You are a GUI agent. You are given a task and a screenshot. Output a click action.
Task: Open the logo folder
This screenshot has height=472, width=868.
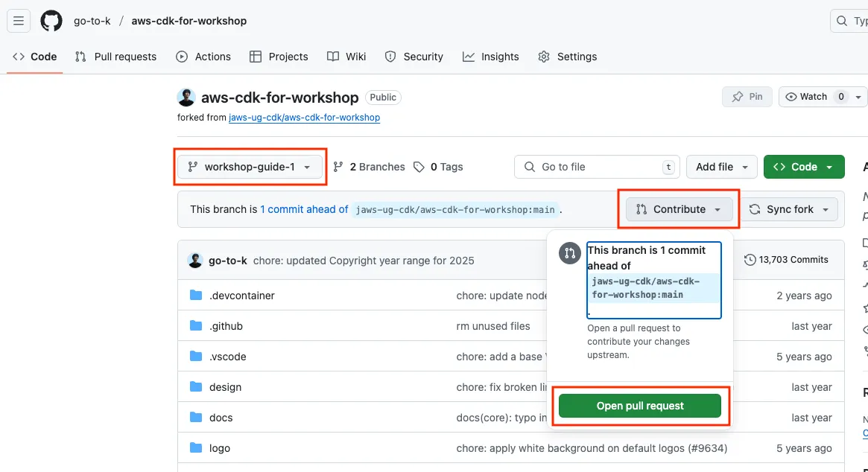click(220, 447)
